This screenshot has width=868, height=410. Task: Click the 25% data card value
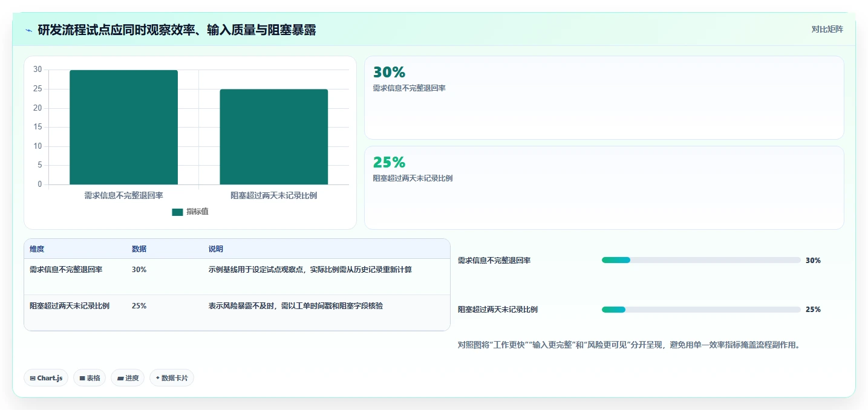tap(389, 162)
